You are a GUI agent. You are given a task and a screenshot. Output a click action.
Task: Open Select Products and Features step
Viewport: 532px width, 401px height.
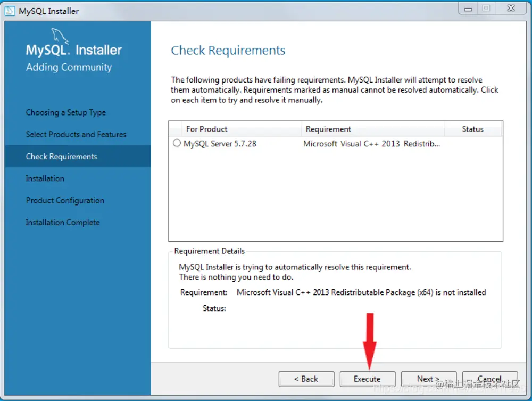(x=76, y=134)
